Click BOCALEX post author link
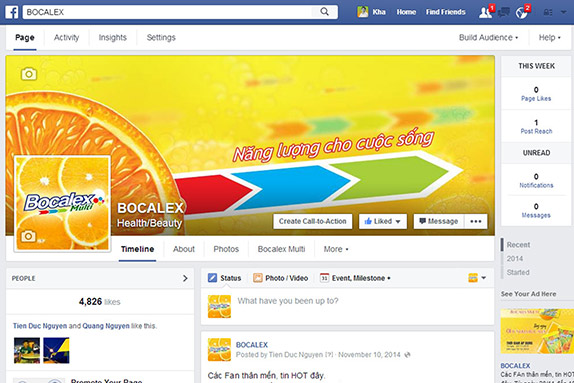This screenshot has width=574, height=383. 251,345
